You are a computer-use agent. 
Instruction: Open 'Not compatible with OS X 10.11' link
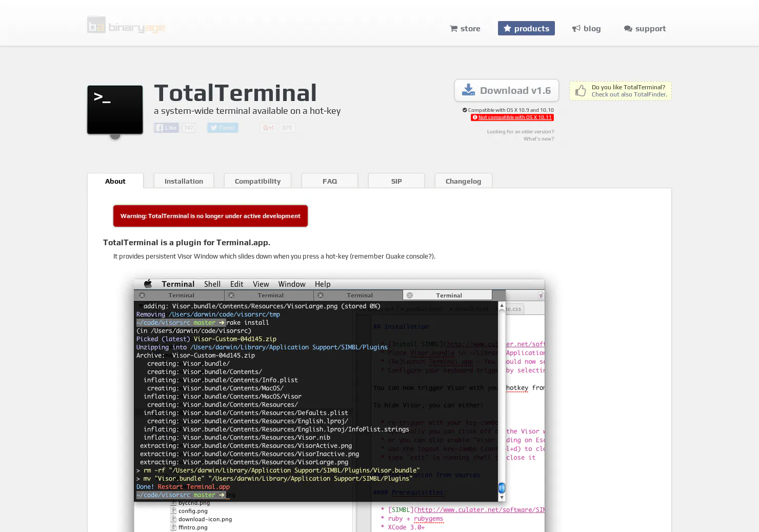point(512,117)
